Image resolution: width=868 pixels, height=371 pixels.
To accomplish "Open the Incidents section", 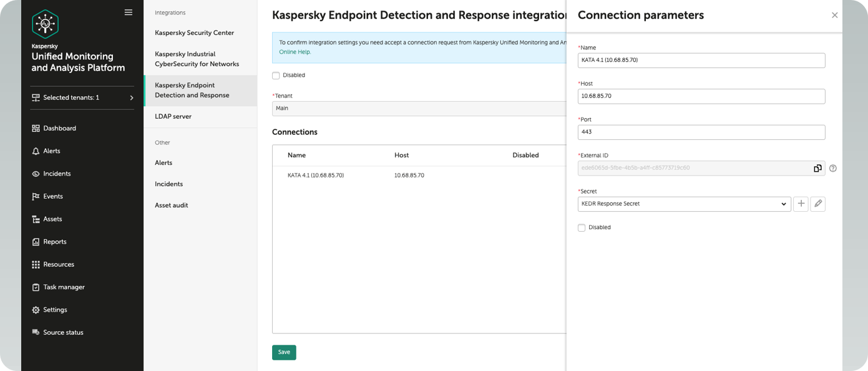I will pyautogui.click(x=56, y=173).
